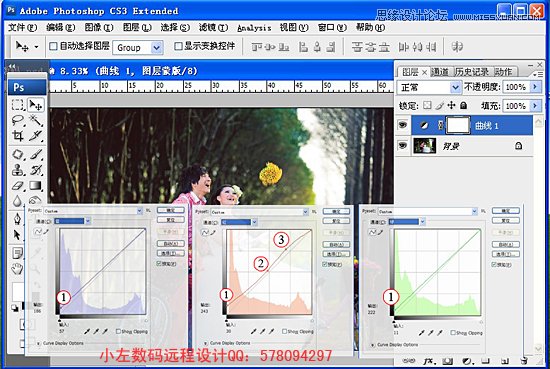Select the Crop tool
Image resolution: width=550 pixels, height=369 pixels.
(18, 136)
